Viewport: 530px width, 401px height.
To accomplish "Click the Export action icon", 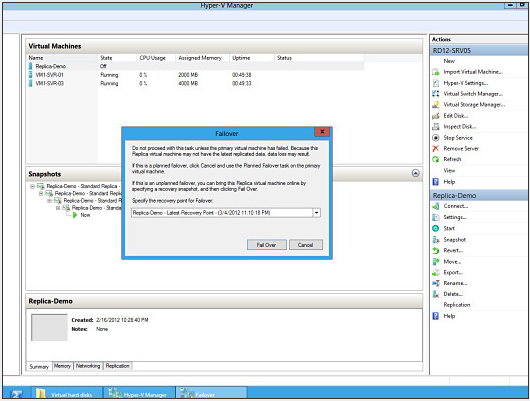I will (x=436, y=273).
